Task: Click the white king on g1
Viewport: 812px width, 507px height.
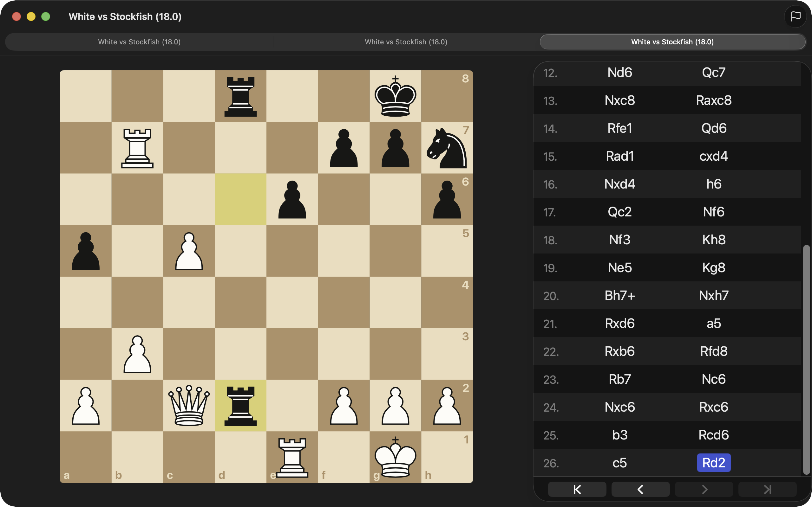Action: pos(395,457)
